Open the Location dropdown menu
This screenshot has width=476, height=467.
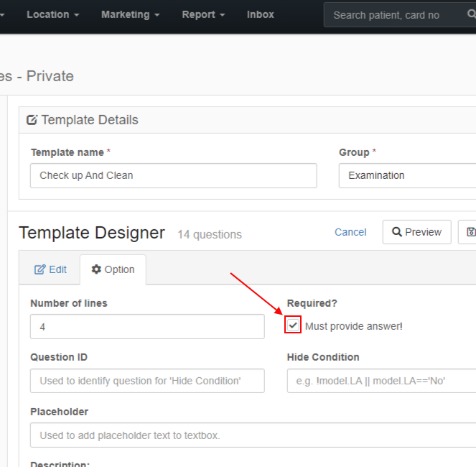click(53, 14)
